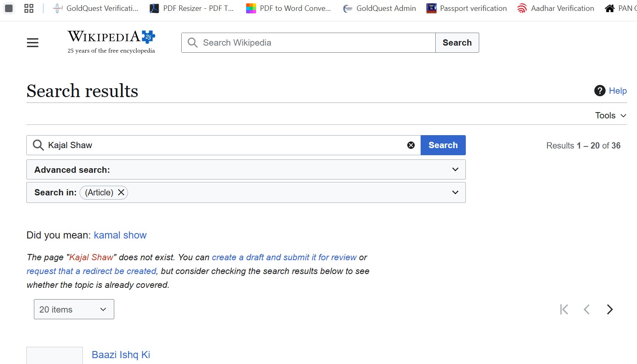Expand the Advanced search section
This screenshot has width=637, height=364.
(x=246, y=170)
